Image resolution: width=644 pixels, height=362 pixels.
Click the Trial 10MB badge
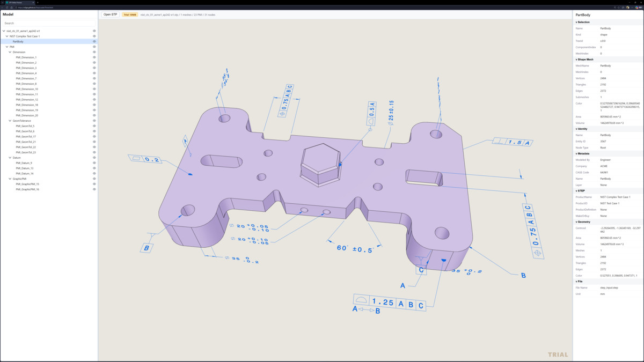click(x=130, y=14)
